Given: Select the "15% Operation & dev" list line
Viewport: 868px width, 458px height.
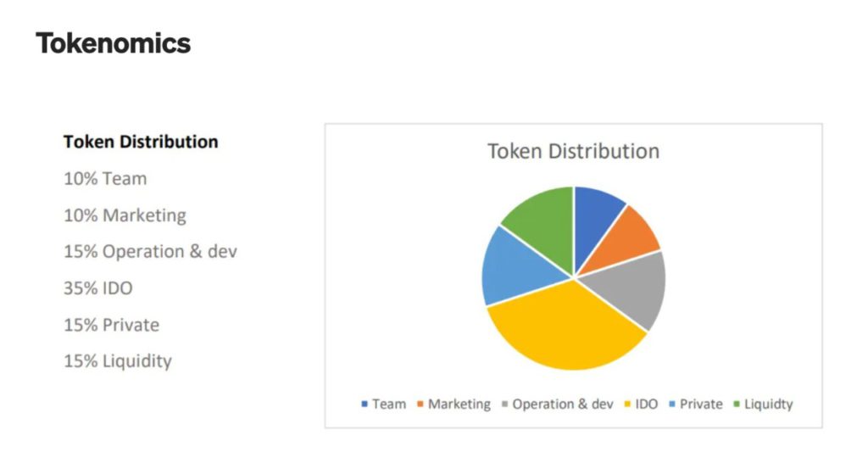Looking at the screenshot, I should coord(150,252).
